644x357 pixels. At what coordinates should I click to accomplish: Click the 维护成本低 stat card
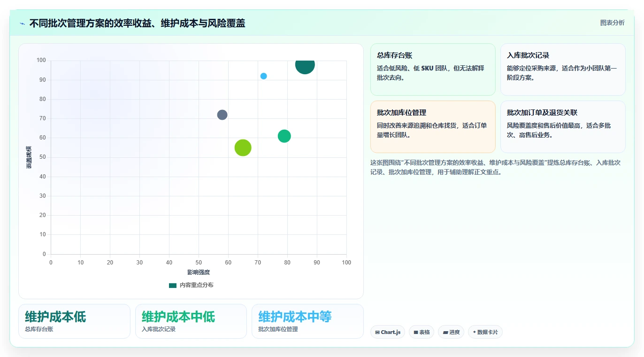(74, 321)
